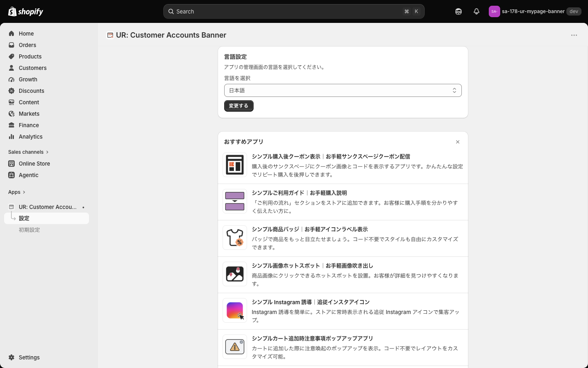
Task: Click the Products tag icon
Action: (x=11, y=56)
